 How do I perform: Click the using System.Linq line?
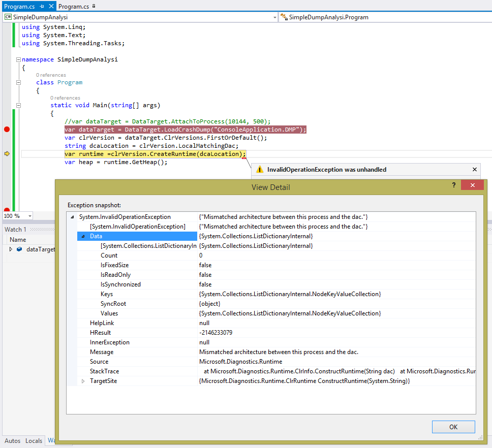pyautogui.click(x=53, y=27)
